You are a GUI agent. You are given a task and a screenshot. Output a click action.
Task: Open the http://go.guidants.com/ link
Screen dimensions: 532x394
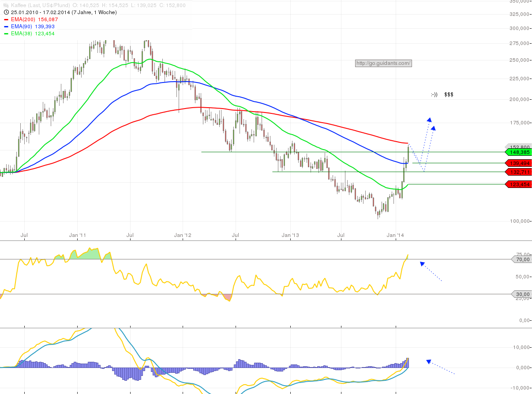383,63
